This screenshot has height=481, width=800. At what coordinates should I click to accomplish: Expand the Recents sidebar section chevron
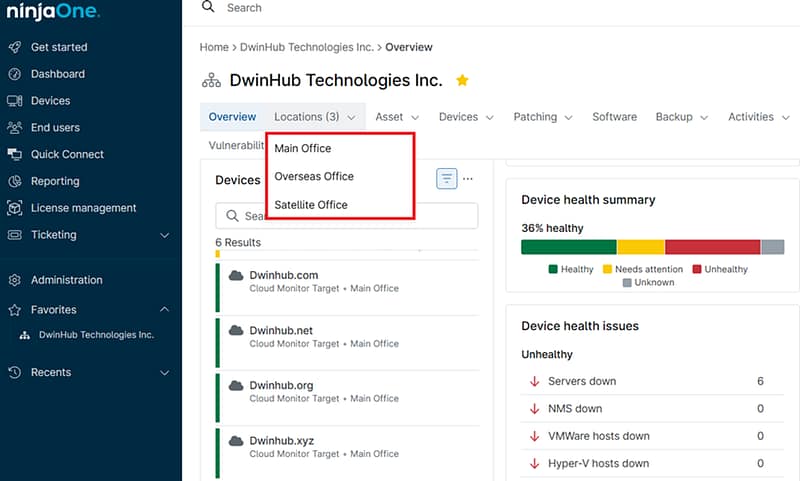pos(164,373)
